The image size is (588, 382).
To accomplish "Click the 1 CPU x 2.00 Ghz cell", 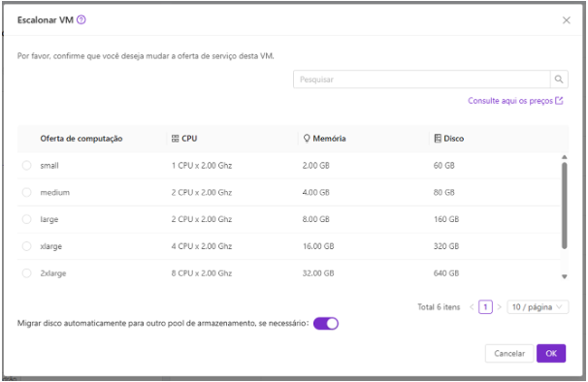I will click(202, 166).
